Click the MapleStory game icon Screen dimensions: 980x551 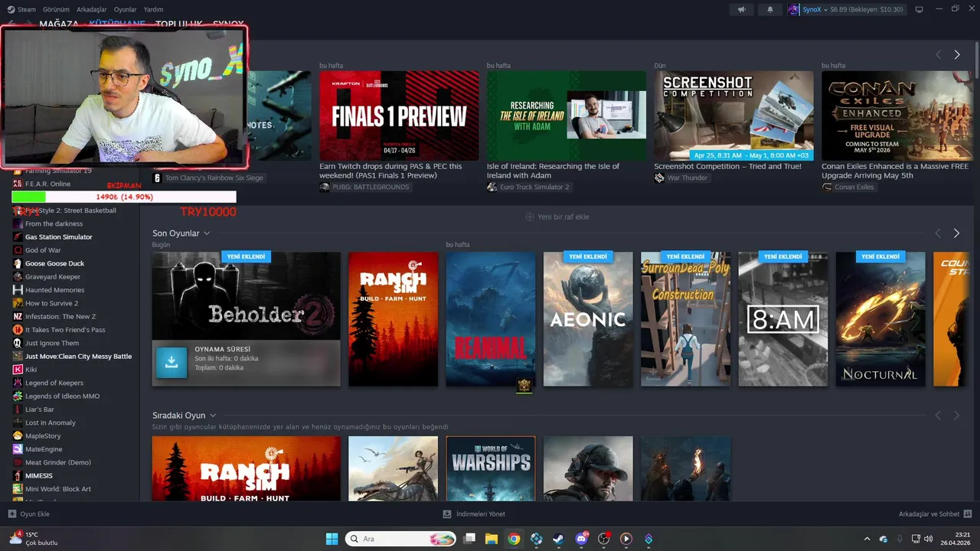coord(18,435)
